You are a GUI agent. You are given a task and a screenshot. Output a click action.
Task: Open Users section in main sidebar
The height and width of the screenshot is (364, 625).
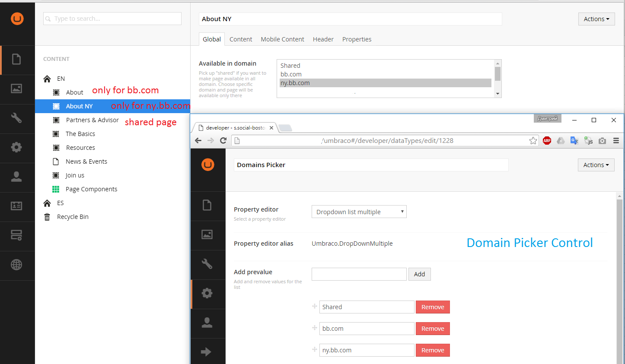coord(16,177)
